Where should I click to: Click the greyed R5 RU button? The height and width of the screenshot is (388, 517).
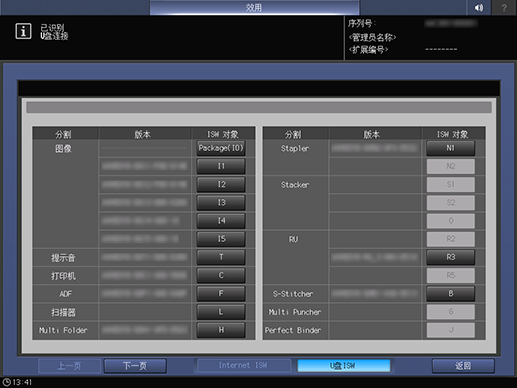(x=451, y=275)
